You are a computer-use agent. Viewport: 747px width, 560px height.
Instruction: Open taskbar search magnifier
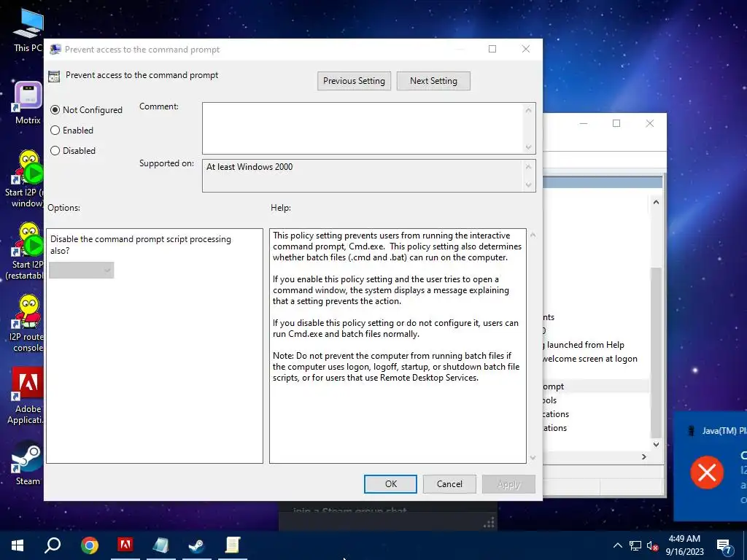[53, 545]
